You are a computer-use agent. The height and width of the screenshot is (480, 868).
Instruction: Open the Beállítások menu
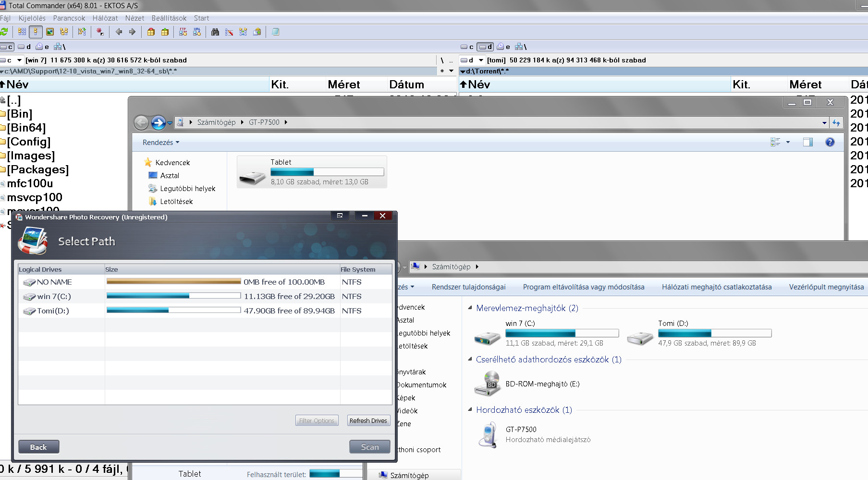pyautogui.click(x=169, y=18)
